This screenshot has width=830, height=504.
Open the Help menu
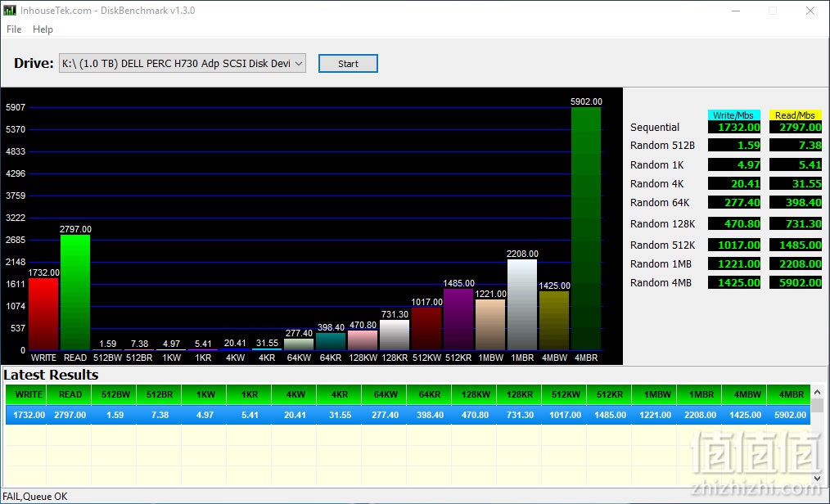coord(43,29)
